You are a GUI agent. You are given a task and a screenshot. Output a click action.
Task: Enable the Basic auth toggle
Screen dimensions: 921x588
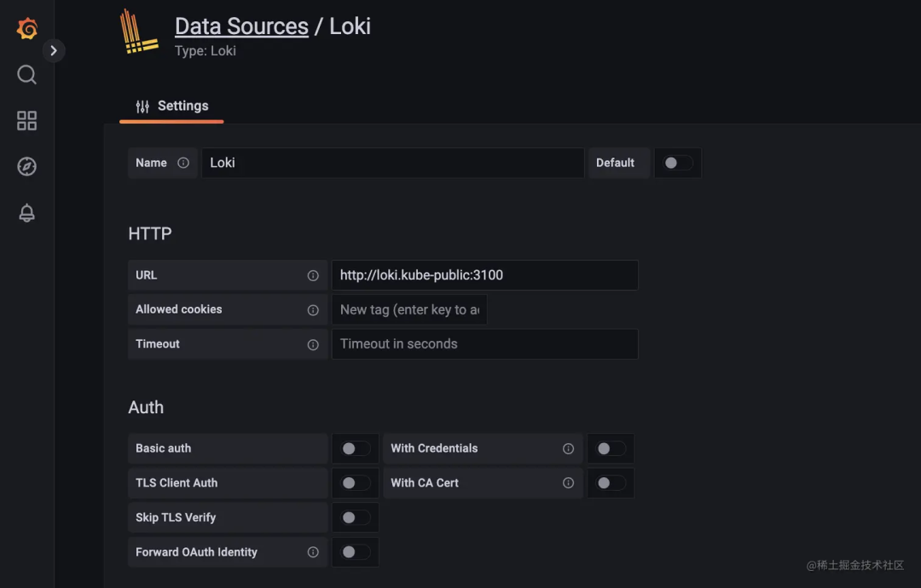[x=356, y=448]
